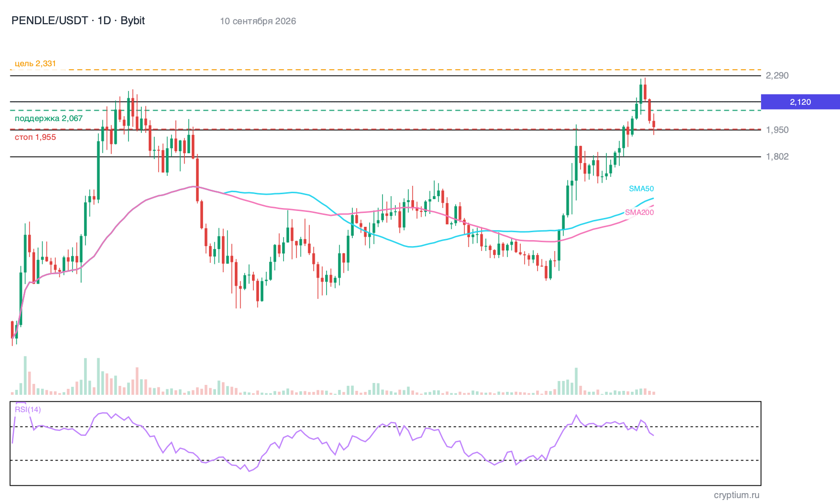This screenshot has height=504, width=840.
Task: Click the RSI(14) indicator label
Action: click(x=28, y=410)
